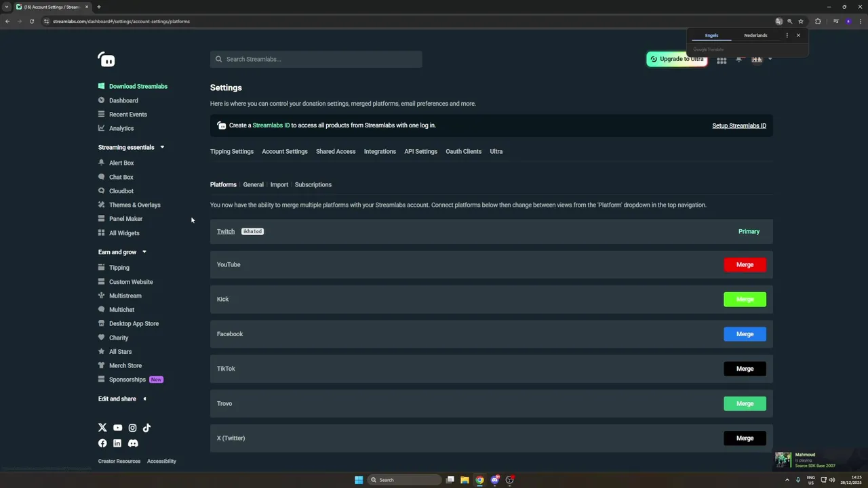This screenshot has height=488, width=868.
Task: Switch to Oauth Clients tab
Action: point(464,151)
